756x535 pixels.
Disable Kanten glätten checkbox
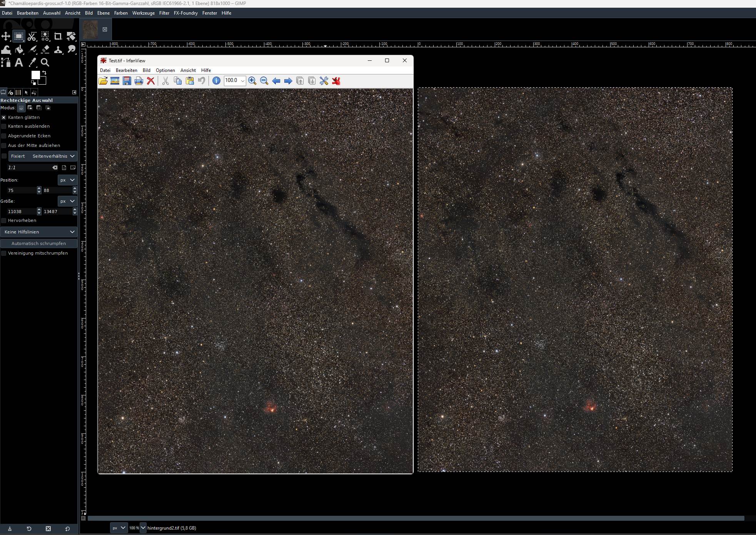click(4, 117)
